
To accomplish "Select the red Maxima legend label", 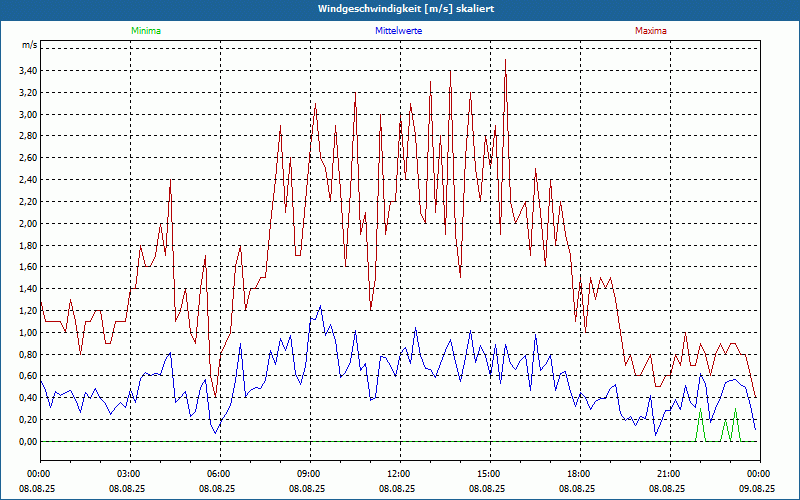I will (651, 31).
